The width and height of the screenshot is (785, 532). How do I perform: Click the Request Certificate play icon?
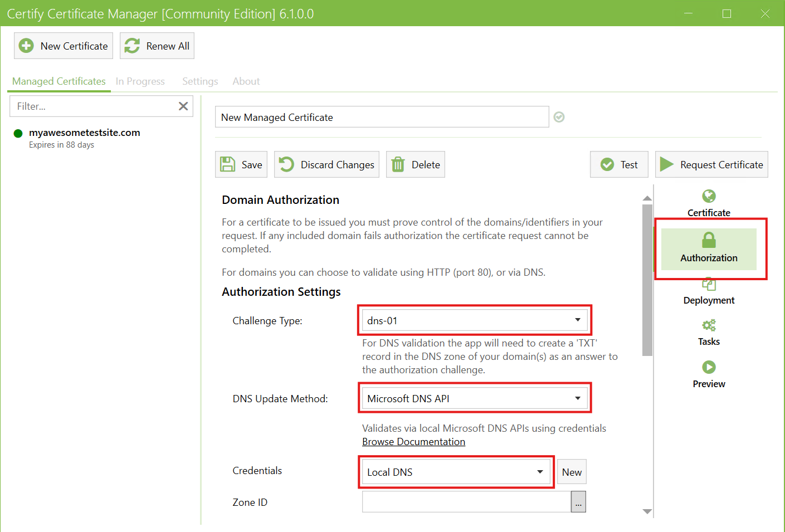[x=667, y=164]
